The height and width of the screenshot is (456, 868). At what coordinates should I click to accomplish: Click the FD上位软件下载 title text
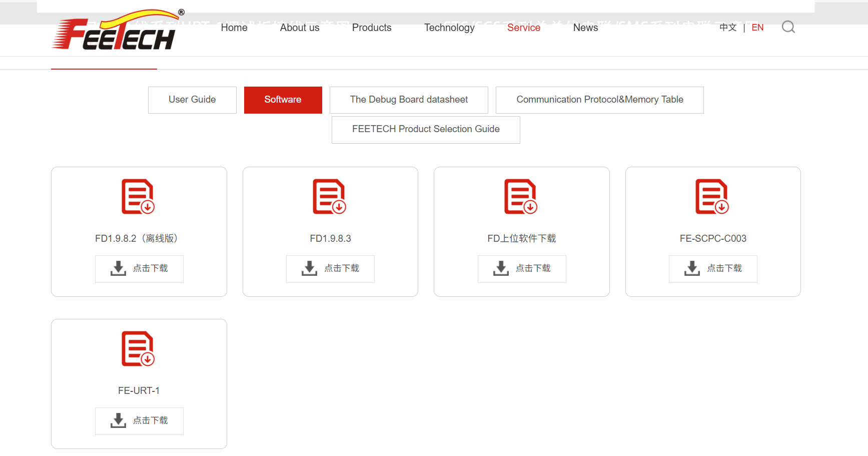[x=522, y=238]
